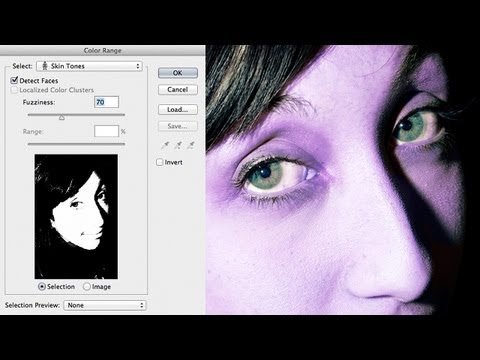Click the Color Range dialog title bar
The width and height of the screenshot is (480, 360).
coord(102,50)
